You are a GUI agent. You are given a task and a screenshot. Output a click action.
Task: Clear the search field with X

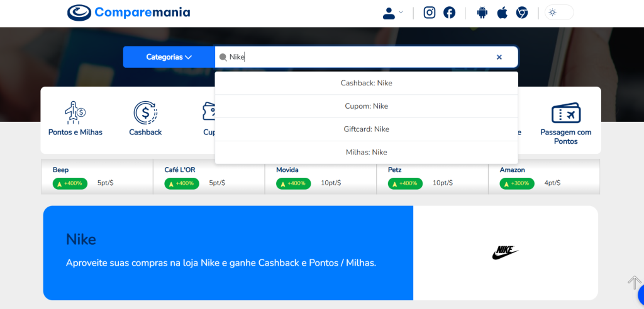pos(499,57)
